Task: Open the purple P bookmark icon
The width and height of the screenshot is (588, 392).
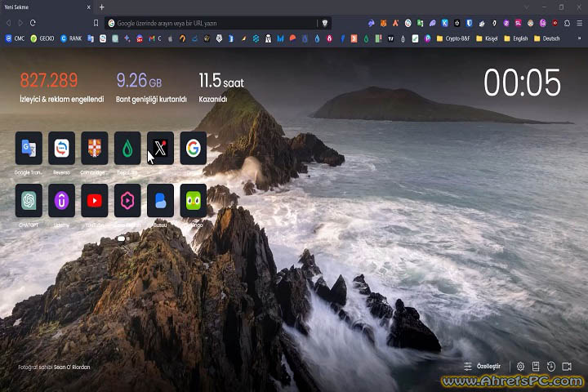Action: [427, 38]
